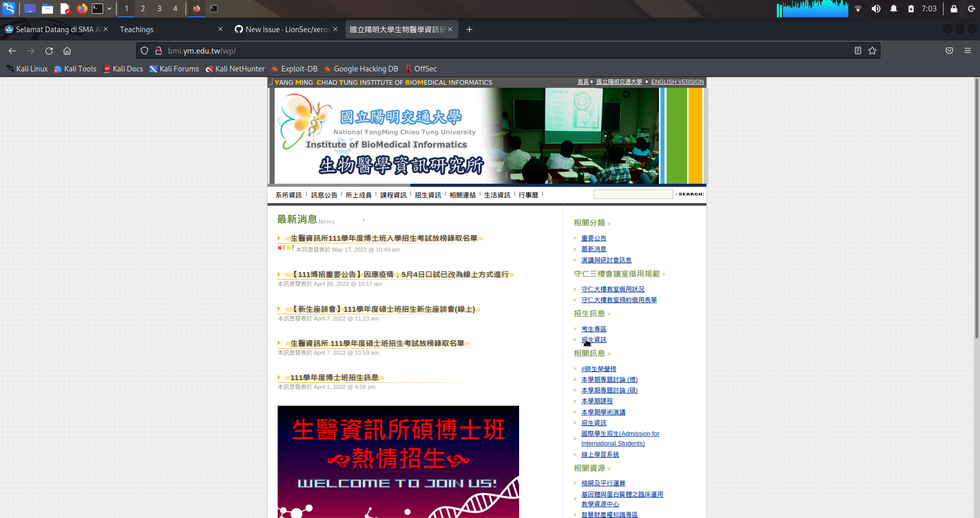This screenshot has width=980, height=518.
Task: Open a new browser tab
Action: coord(470,30)
